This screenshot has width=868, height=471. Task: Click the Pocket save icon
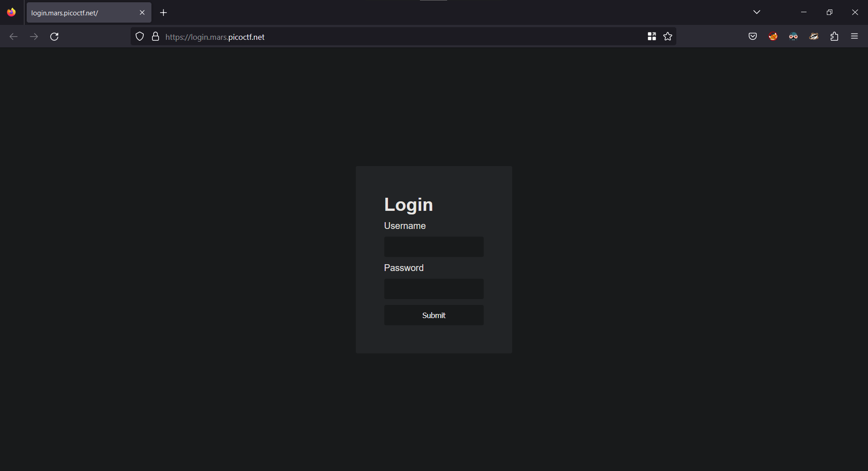(x=753, y=37)
